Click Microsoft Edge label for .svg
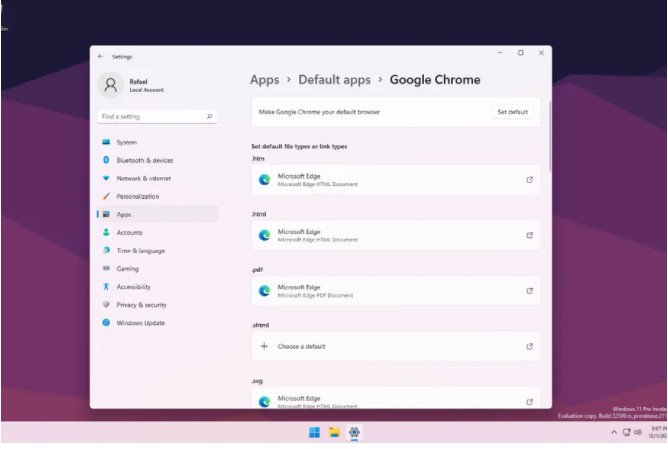This screenshot has width=668, height=449. click(x=299, y=398)
